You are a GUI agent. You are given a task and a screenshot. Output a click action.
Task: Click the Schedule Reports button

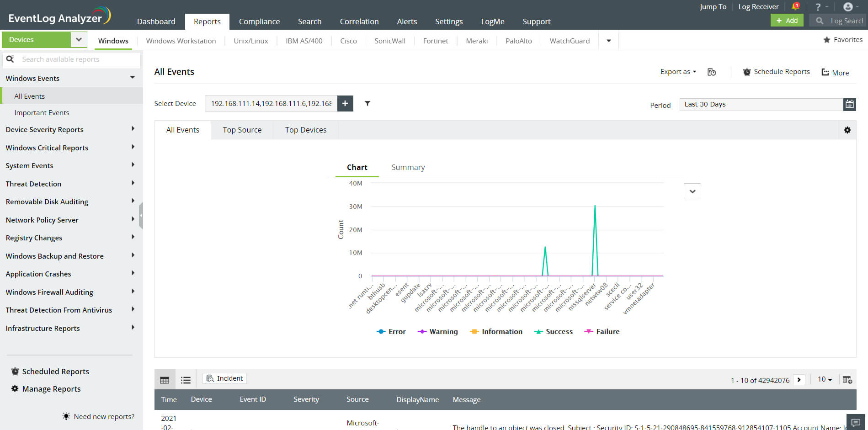point(776,72)
